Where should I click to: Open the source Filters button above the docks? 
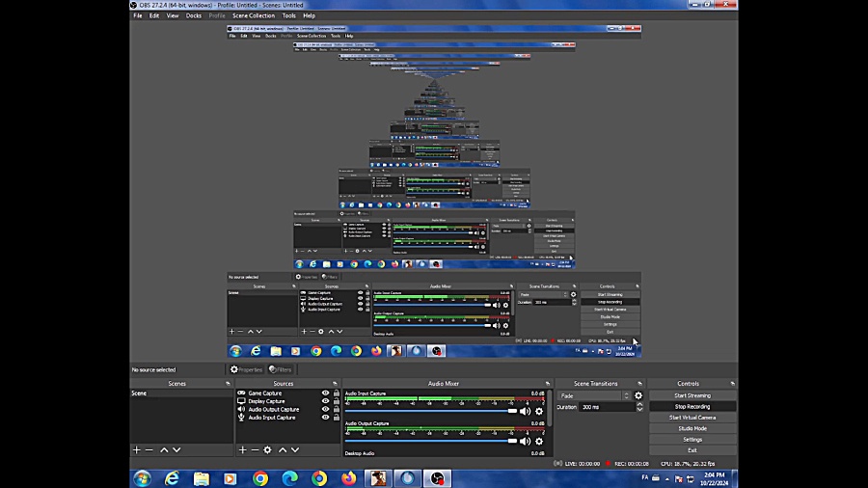[280, 369]
